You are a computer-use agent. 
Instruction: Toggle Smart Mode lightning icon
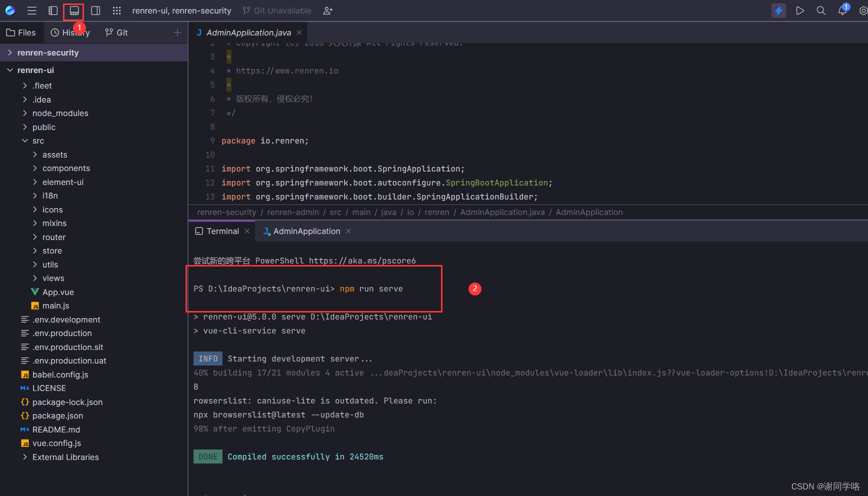point(778,10)
